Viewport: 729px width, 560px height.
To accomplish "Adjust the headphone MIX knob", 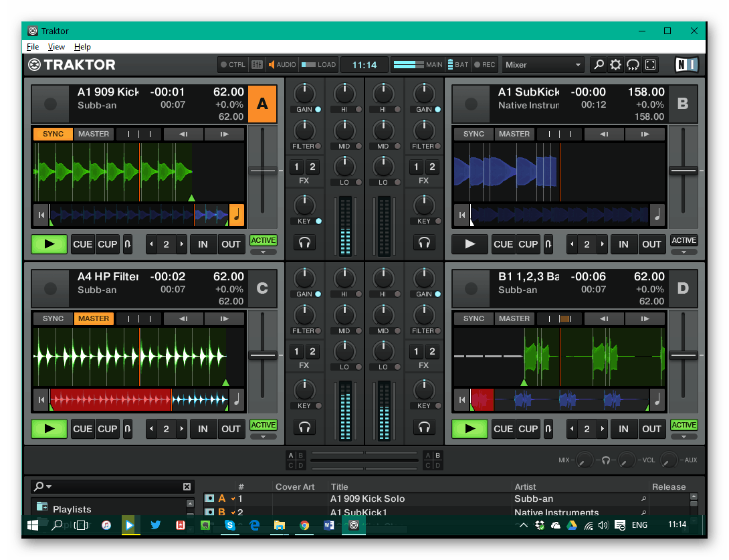I will click(x=584, y=460).
